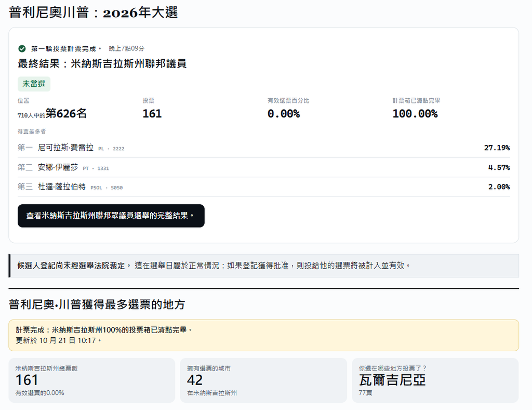Click the 晚上7點09分 timestamp
The image size is (532, 410).
tap(127, 48)
